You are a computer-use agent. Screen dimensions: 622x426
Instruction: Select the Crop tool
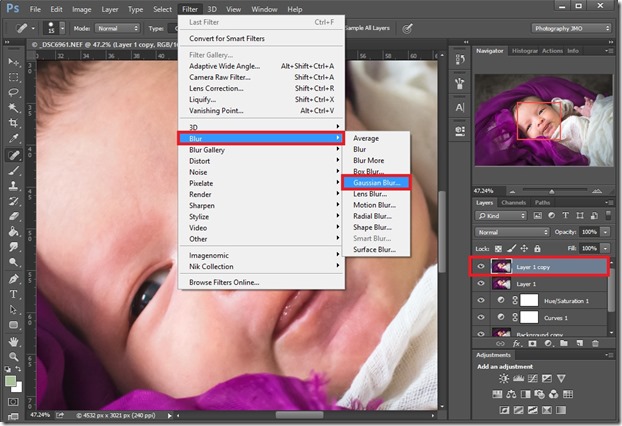13,123
